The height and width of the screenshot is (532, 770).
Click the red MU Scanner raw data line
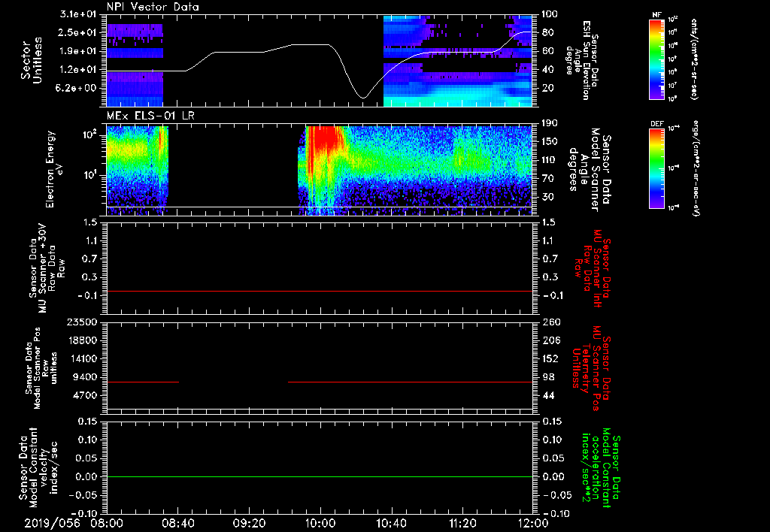[x=320, y=291]
